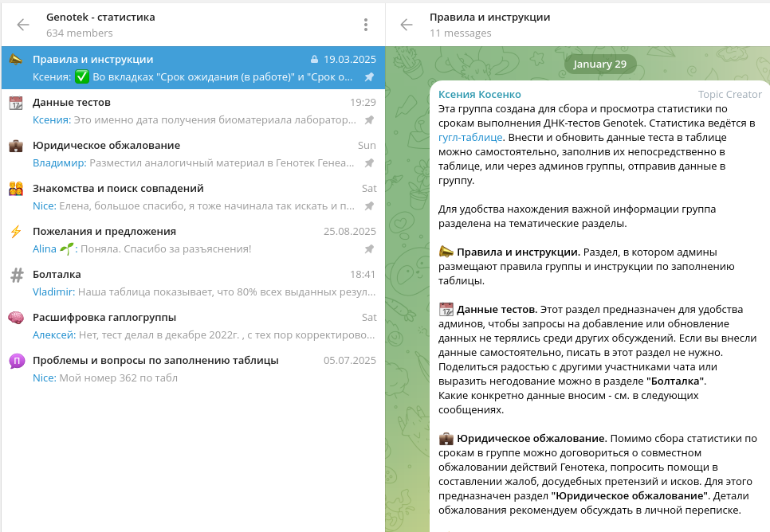Viewport: 770px width, 532px height.
Task: Go back from Правила и инструкции thread
Action: click(407, 25)
